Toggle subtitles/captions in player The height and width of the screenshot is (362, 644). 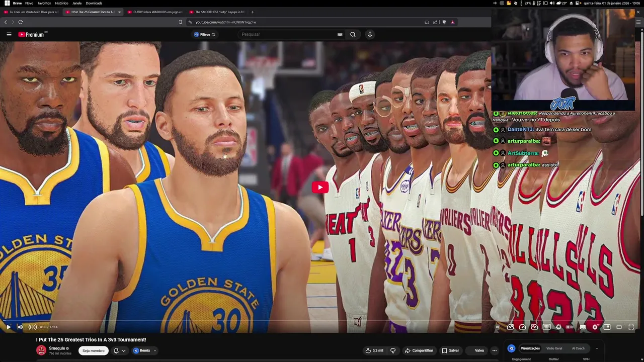583,327
